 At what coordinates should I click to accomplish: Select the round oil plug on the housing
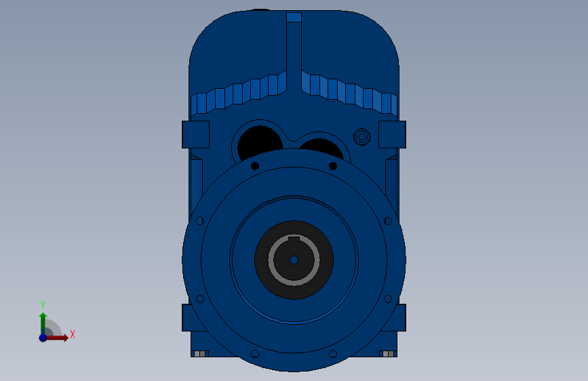tap(362, 137)
